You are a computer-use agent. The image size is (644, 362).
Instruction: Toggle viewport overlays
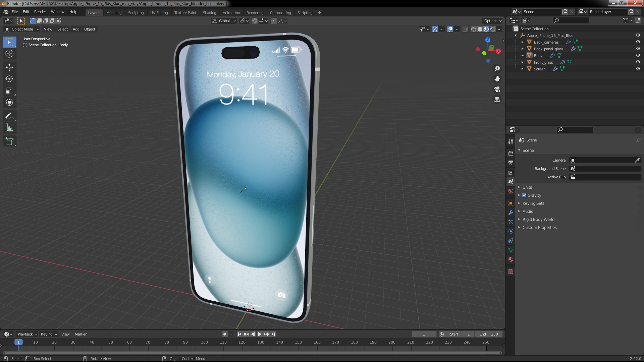coord(450,29)
